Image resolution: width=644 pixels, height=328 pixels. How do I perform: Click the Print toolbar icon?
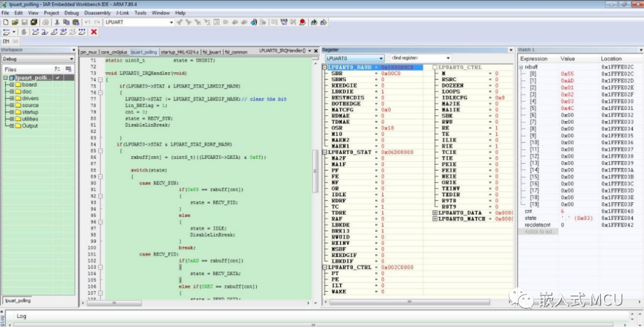[x=45, y=22]
